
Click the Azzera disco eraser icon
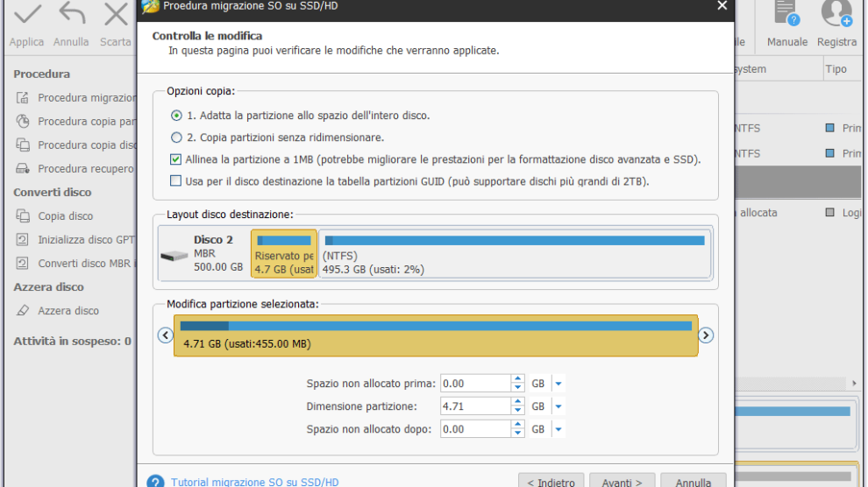[23, 311]
